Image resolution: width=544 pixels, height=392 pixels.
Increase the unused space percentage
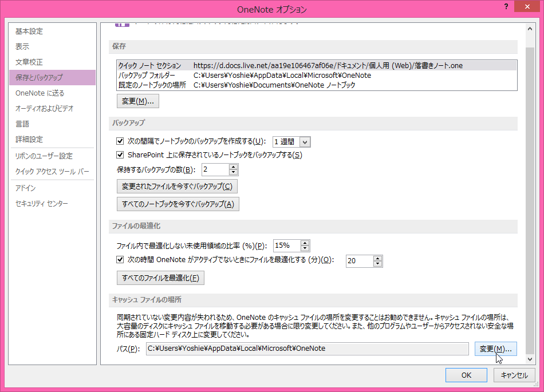coord(305,243)
